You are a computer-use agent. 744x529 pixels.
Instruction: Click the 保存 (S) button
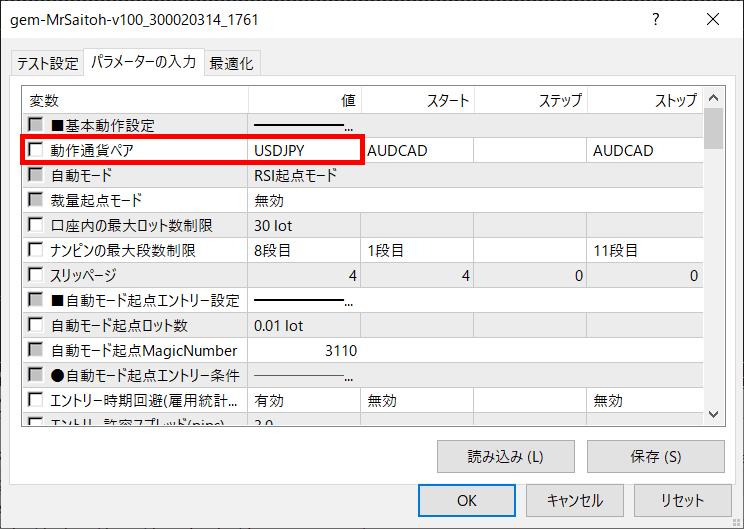click(655, 456)
